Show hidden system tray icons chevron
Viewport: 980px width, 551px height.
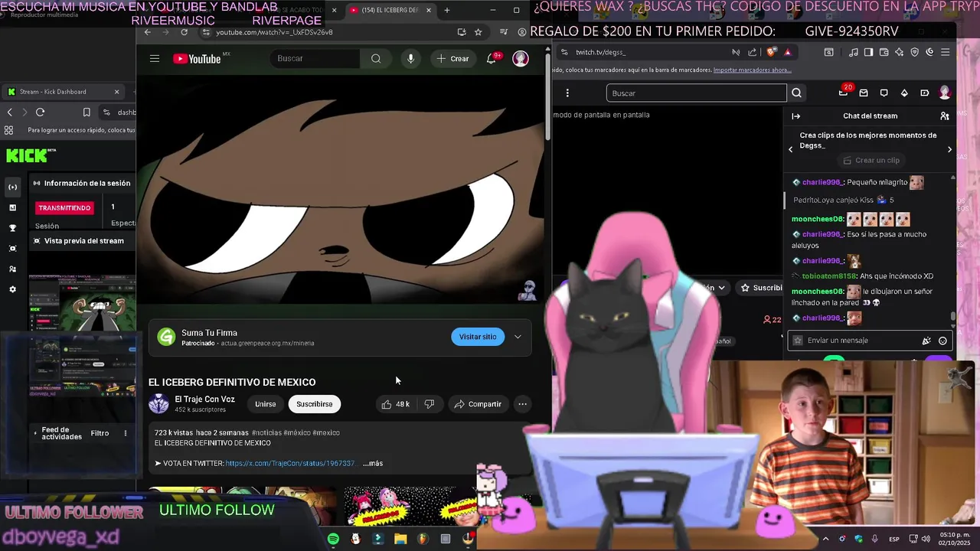825,539
